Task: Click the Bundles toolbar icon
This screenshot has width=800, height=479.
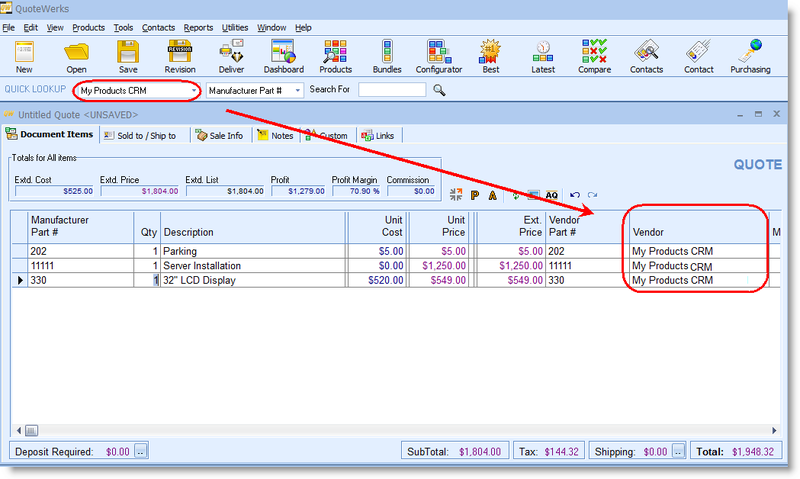Action: click(x=387, y=57)
